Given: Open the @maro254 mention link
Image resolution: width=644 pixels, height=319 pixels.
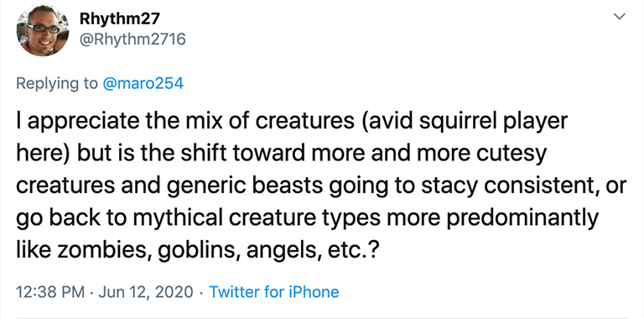Looking at the screenshot, I should (143, 83).
